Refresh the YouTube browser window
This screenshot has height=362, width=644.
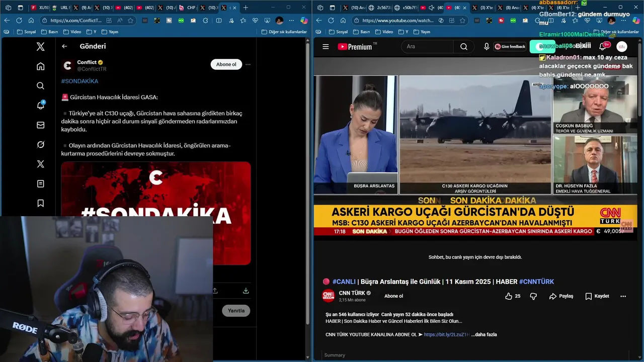pos(331,21)
